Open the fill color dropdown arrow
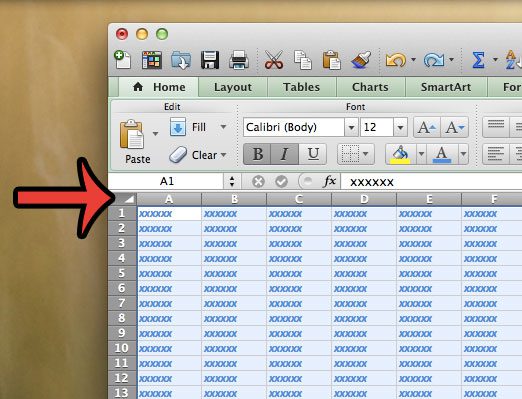 tap(421, 154)
